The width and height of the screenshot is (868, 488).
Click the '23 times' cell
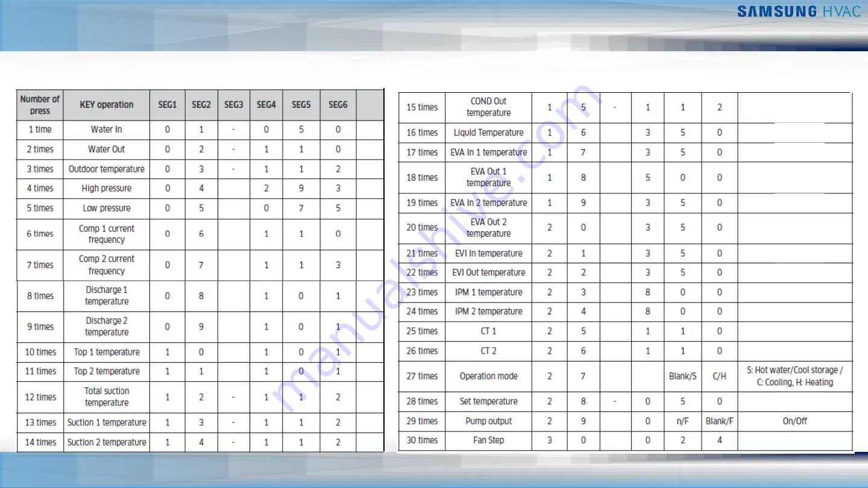tap(422, 292)
